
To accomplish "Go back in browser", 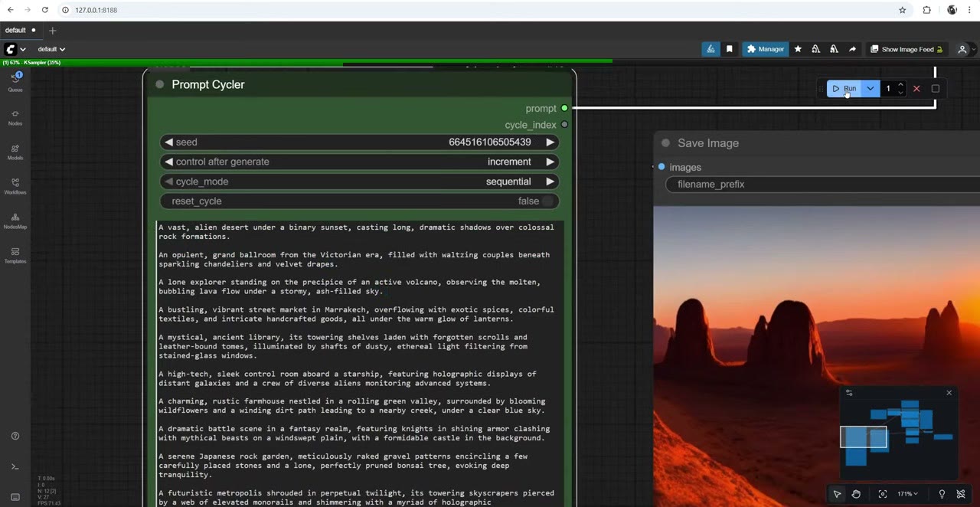I will [x=11, y=10].
